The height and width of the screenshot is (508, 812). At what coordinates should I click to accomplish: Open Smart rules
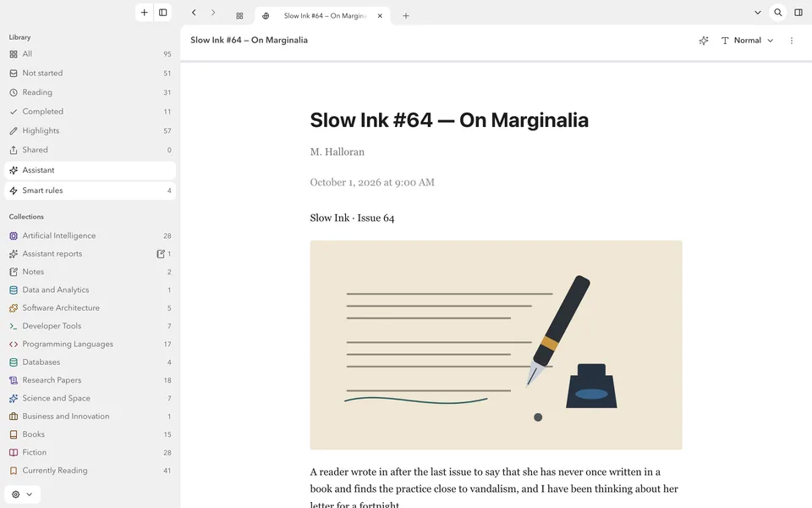point(91,190)
